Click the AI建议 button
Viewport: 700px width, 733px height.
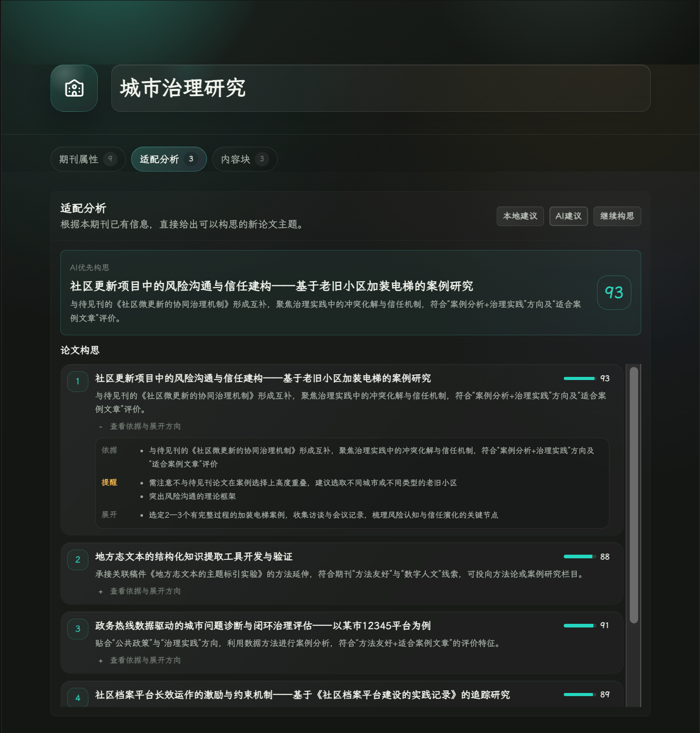click(x=568, y=216)
